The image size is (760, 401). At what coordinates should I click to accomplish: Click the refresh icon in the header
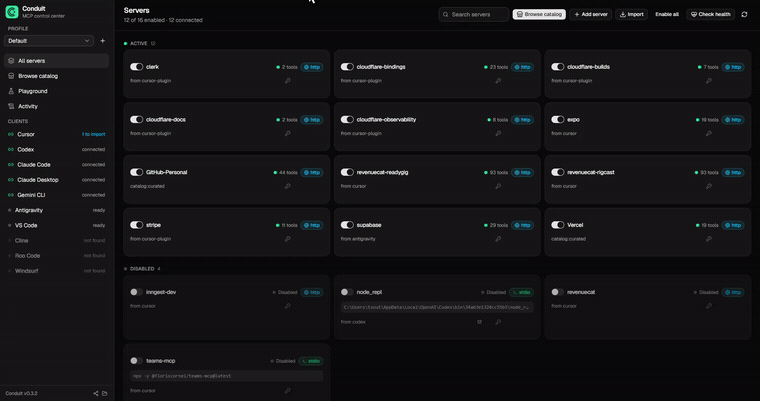(x=744, y=15)
